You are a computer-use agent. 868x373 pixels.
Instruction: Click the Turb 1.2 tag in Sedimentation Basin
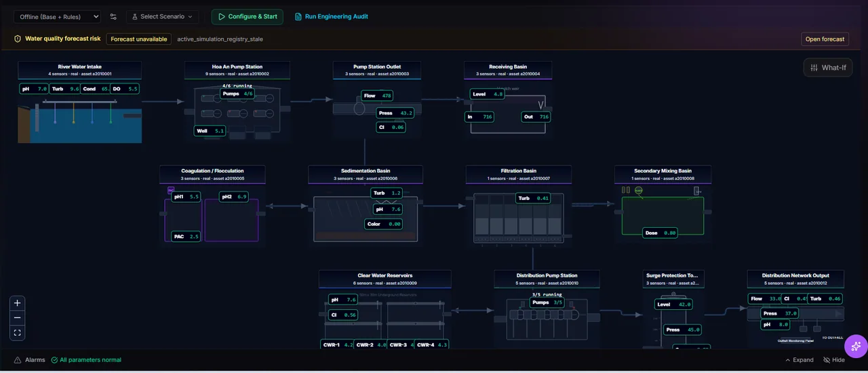(387, 193)
